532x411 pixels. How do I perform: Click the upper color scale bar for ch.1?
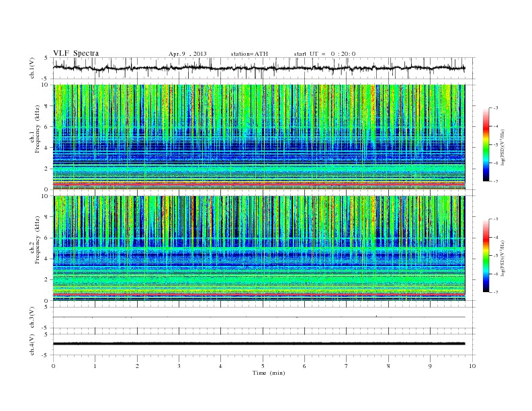(486, 144)
